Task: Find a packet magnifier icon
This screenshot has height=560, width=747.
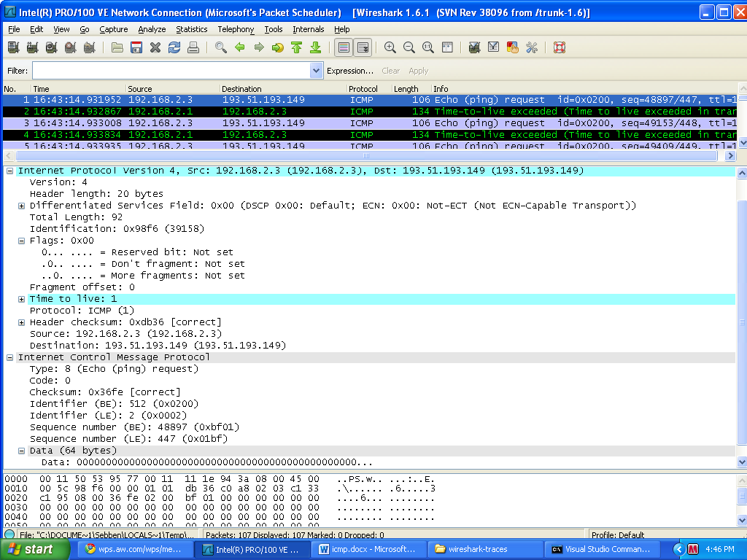Action: point(220,47)
